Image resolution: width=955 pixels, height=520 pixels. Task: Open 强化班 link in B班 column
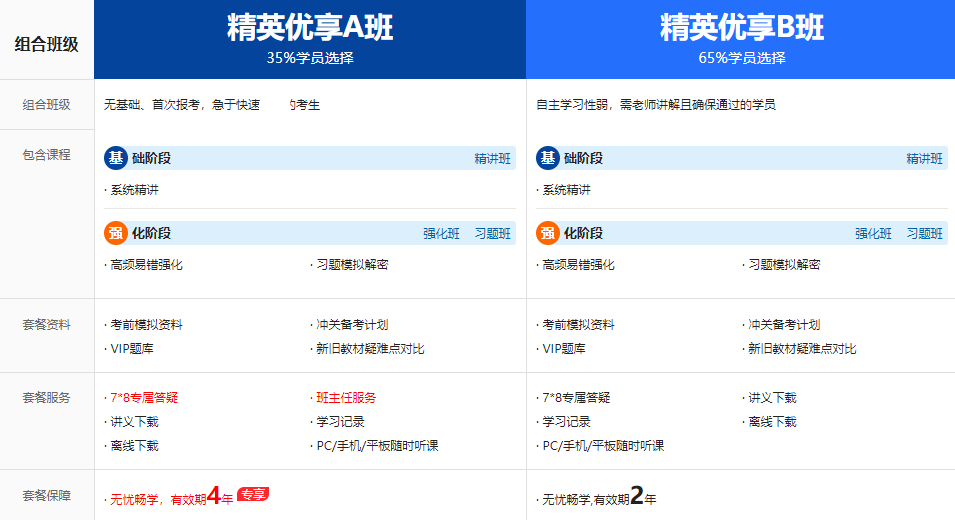pos(873,233)
